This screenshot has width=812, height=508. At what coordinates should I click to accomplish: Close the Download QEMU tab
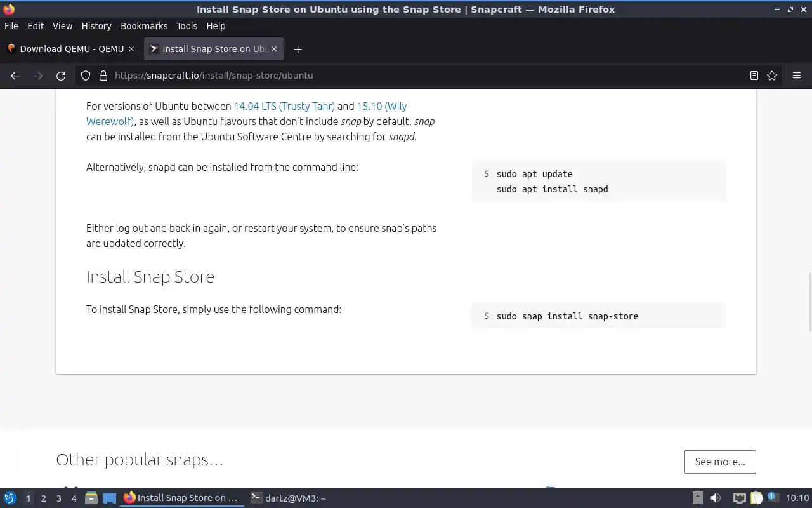pyautogui.click(x=131, y=49)
